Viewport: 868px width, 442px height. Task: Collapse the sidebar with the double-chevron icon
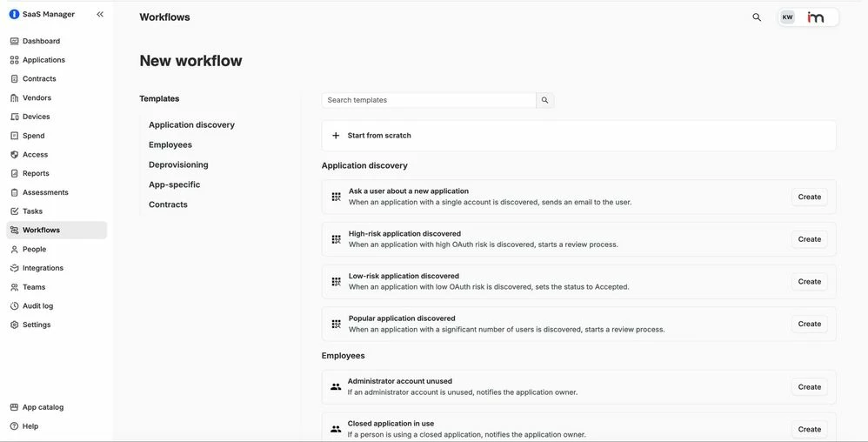(x=100, y=15)
